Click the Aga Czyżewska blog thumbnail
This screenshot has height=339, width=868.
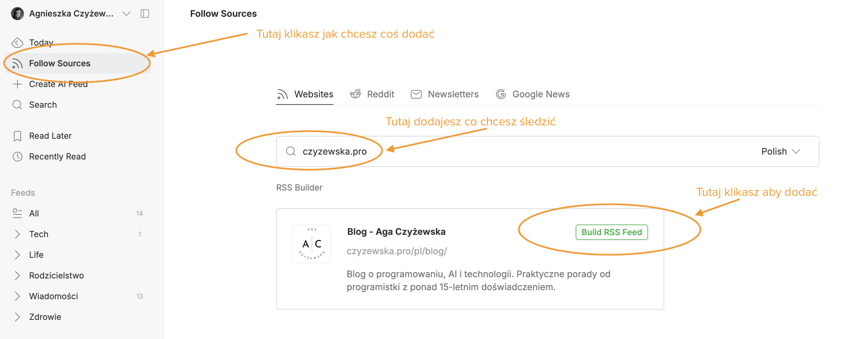pos(311,244)
